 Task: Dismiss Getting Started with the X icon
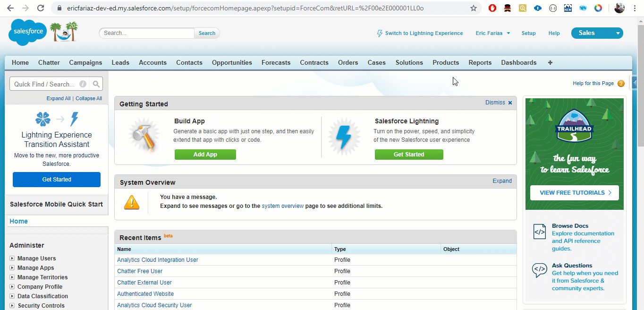point(510,103)
